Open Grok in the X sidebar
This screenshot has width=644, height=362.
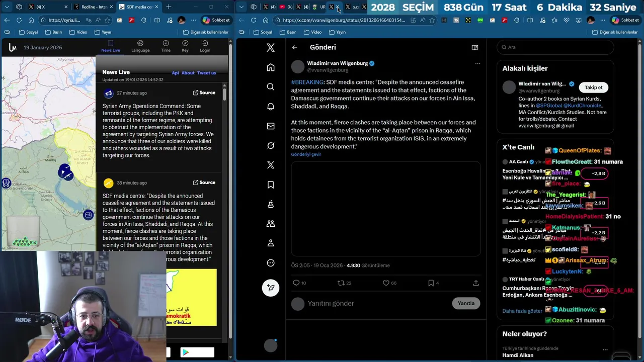click(271, 146)
